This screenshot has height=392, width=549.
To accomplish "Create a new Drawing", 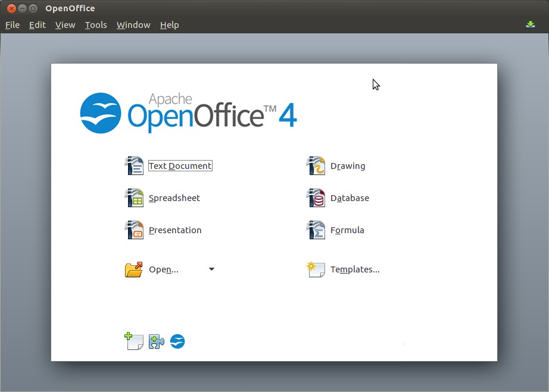I will (348, 166).
